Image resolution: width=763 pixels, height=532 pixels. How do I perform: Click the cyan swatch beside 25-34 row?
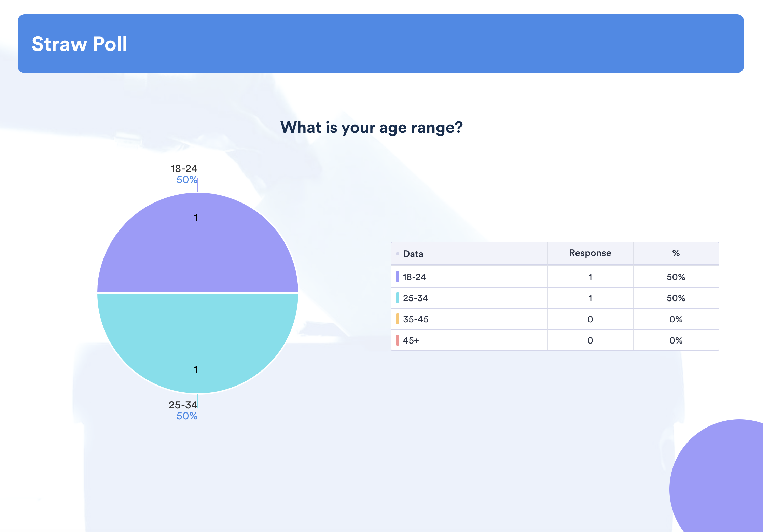[397, 298]
